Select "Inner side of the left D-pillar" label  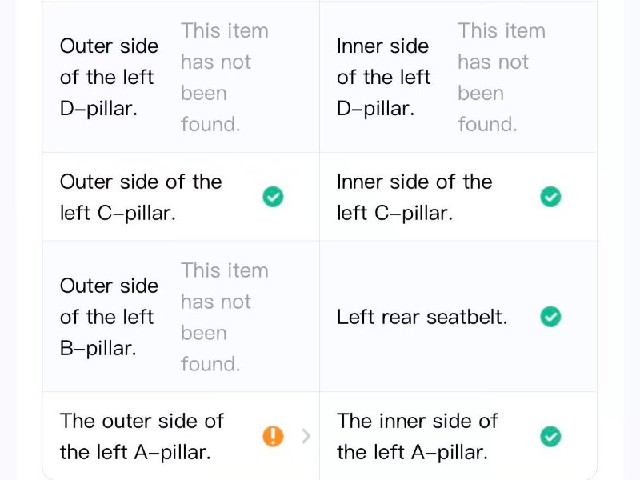coord(384,77)
